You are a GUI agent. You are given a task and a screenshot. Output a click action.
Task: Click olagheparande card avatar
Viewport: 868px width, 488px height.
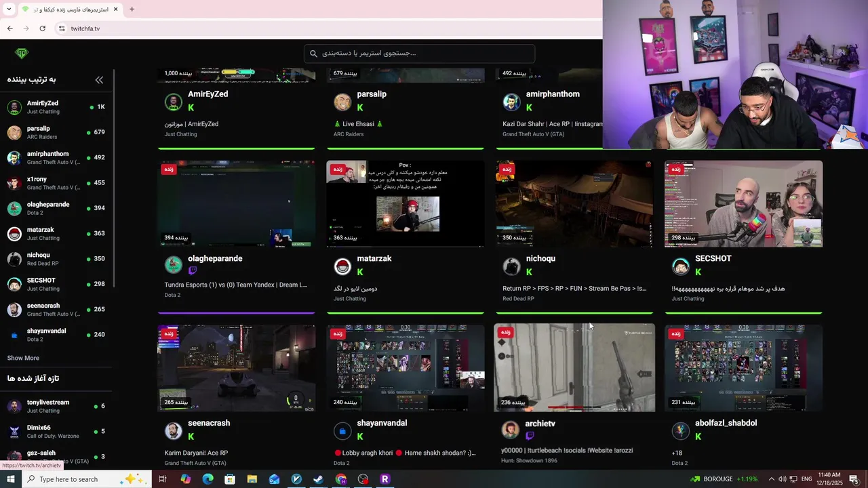pyautogui.click(x=174, y=265)
